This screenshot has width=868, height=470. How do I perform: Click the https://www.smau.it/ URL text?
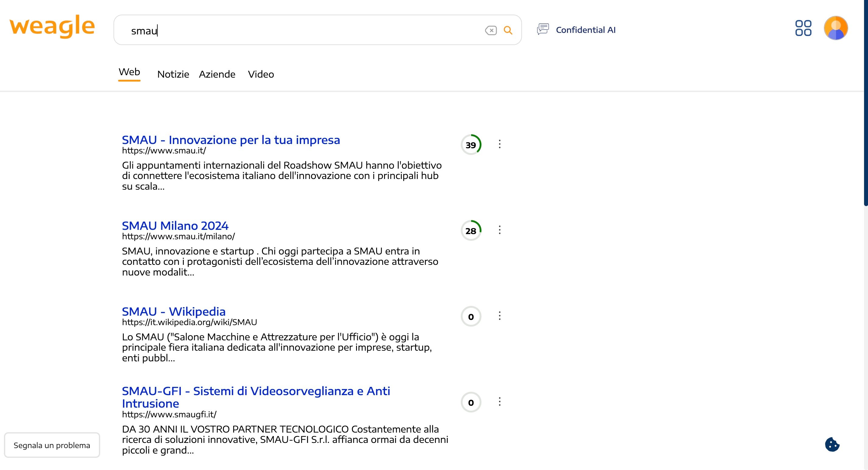[164, 151]
